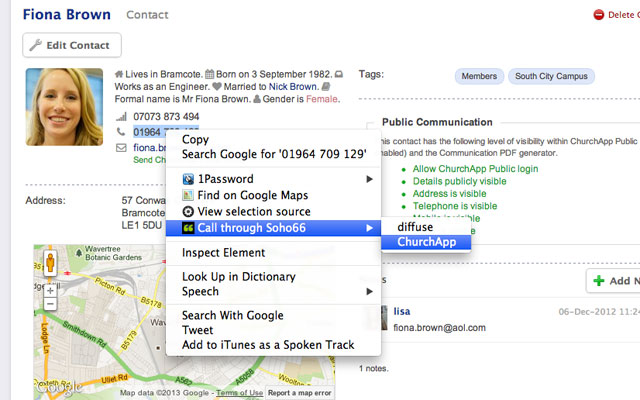Screen dimensions: 640x400
Task: Click the Edit Contact button
Action: pos(72,45)
